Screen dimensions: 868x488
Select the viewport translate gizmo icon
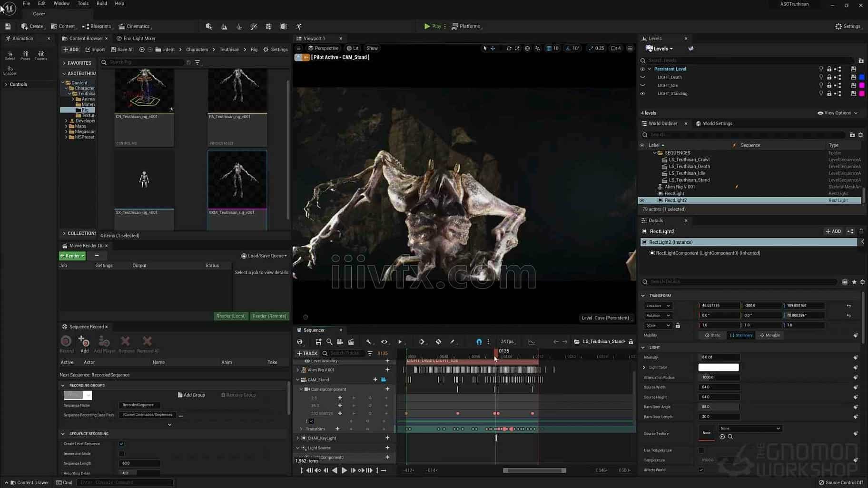[x=493, y=48]
